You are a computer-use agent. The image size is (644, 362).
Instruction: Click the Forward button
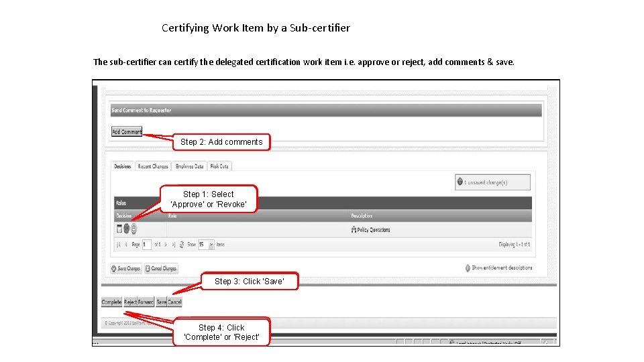(146, 302)
